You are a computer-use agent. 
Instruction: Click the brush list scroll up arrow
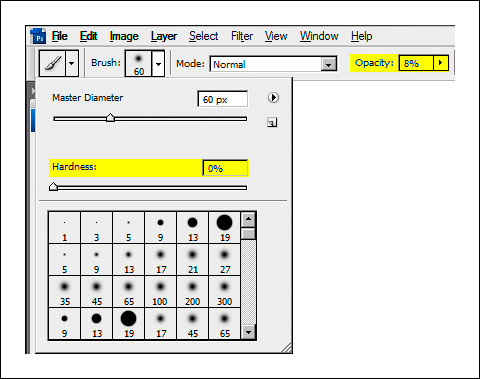[x=248, y=219]
